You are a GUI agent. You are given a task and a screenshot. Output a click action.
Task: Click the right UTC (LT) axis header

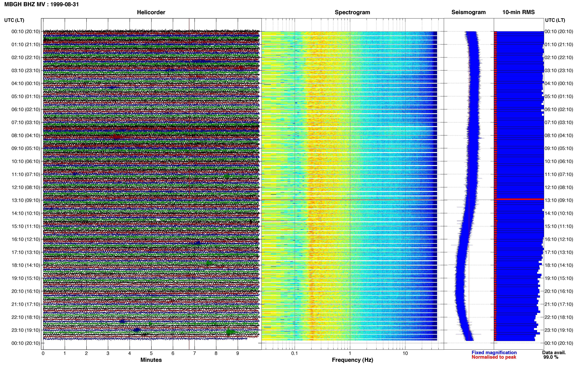(555, 20)
